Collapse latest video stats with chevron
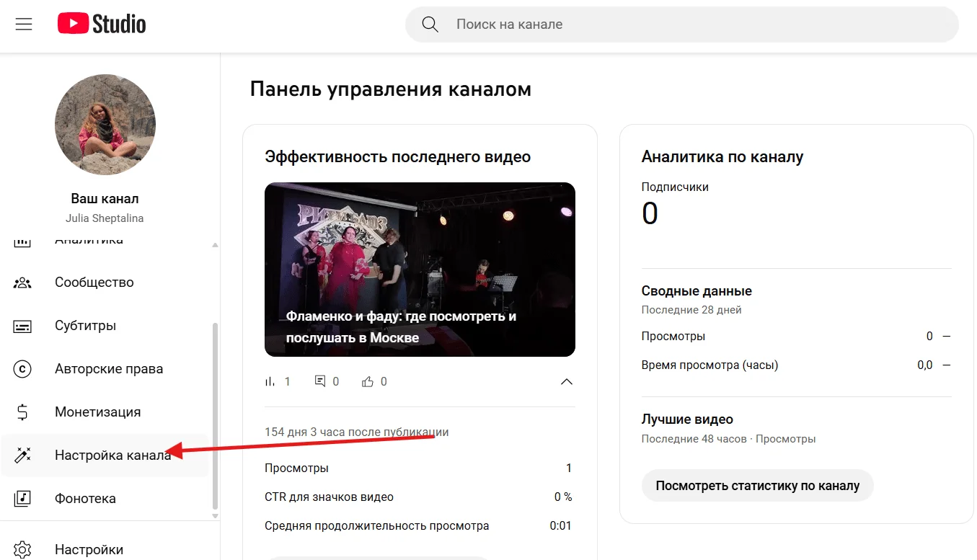Viewport: 977px width, 560px height. pyautogui.click(x=567, y=381)
